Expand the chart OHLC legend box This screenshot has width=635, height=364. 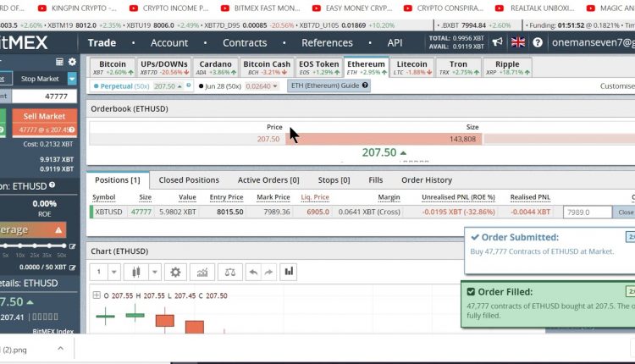tap(97, 295)
